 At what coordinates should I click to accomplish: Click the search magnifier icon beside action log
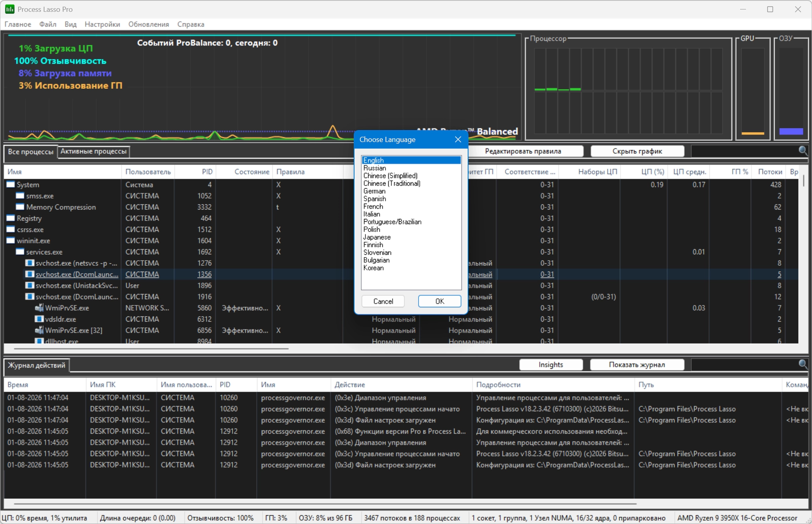click(803, 364)
